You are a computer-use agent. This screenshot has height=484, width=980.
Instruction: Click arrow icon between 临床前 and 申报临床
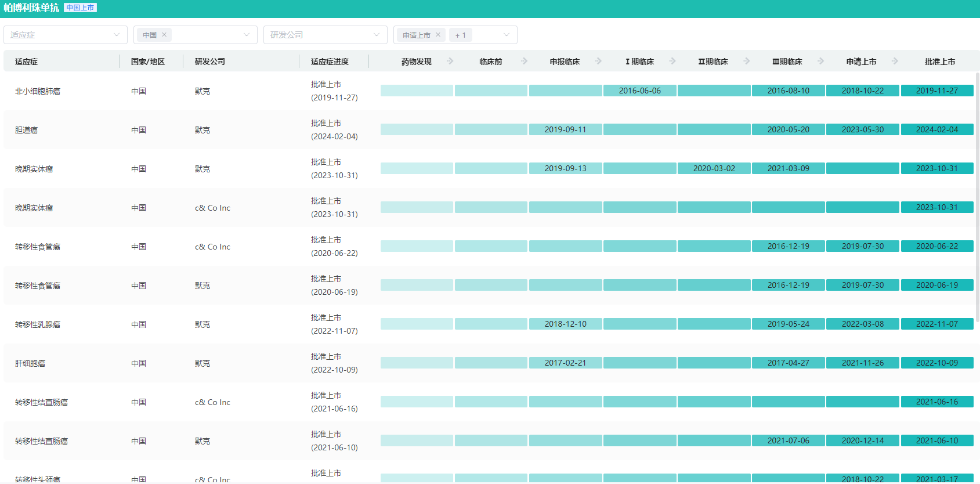(x=525, y=61)
